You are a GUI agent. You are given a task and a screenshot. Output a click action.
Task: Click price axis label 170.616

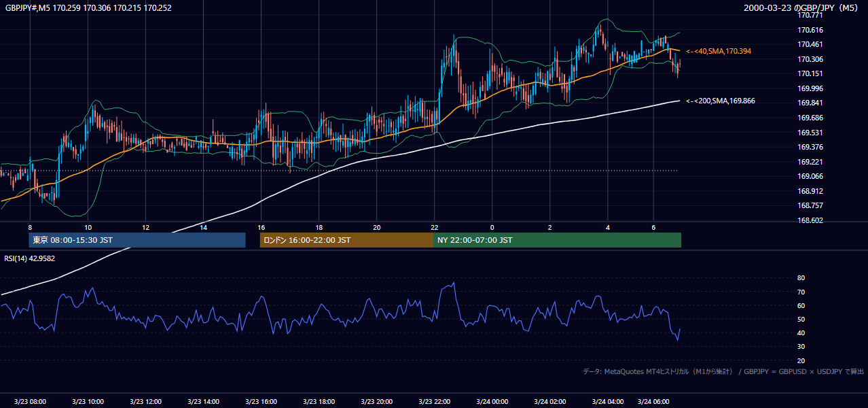[x=810, y=30]
